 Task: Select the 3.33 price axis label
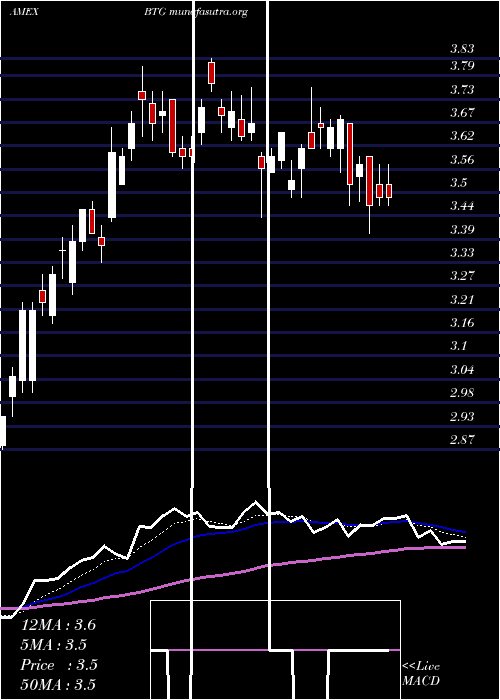(x=462, y=253)
